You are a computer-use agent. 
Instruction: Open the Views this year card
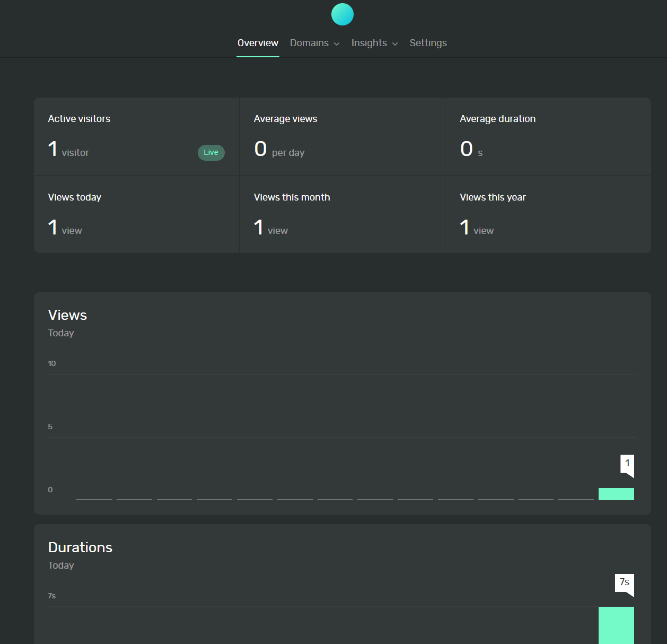pos(548,214)
